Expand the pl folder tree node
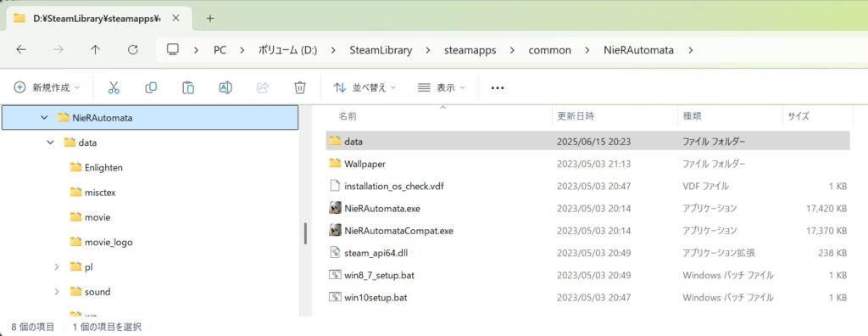This screenshot has height=336, width=868. click(57, 267)
